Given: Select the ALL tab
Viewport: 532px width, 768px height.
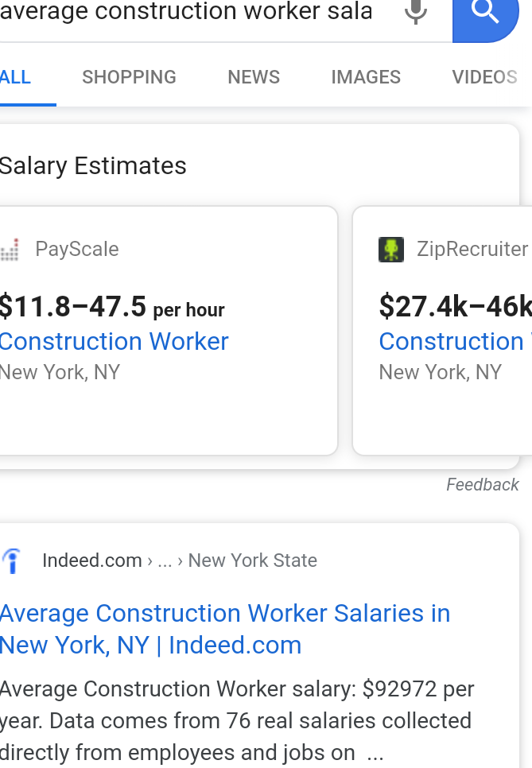Looking at the screenshot, I should (15, 77).
